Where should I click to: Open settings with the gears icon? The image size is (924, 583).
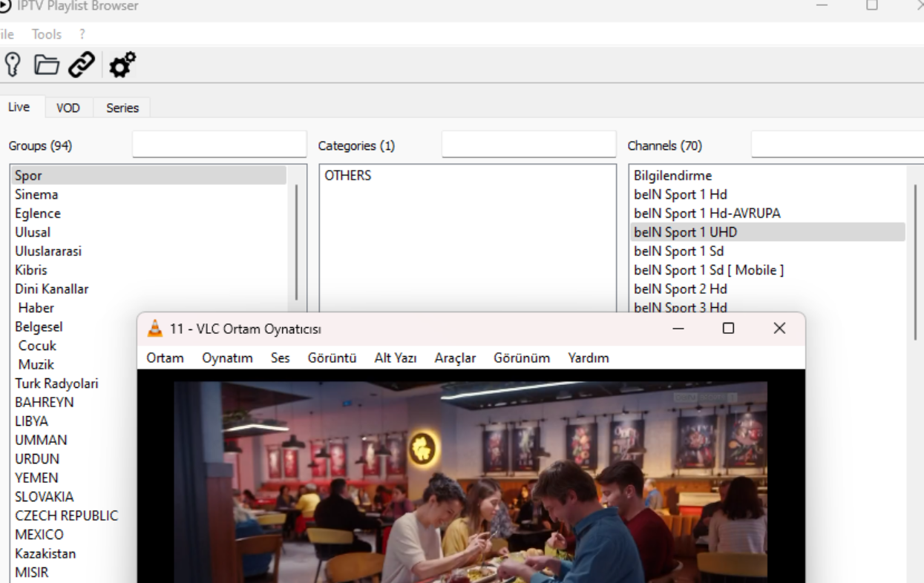(122, 65)
